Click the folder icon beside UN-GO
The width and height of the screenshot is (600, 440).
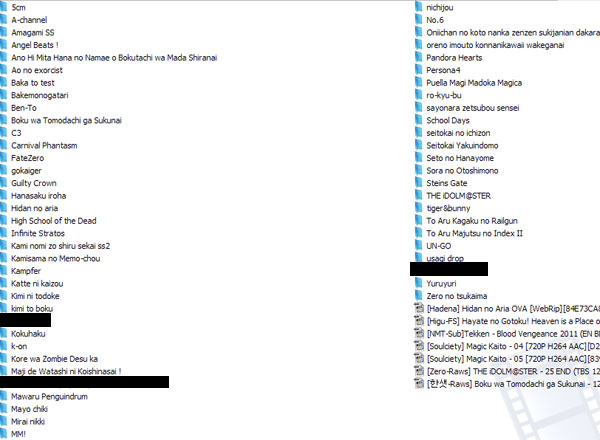419,246
